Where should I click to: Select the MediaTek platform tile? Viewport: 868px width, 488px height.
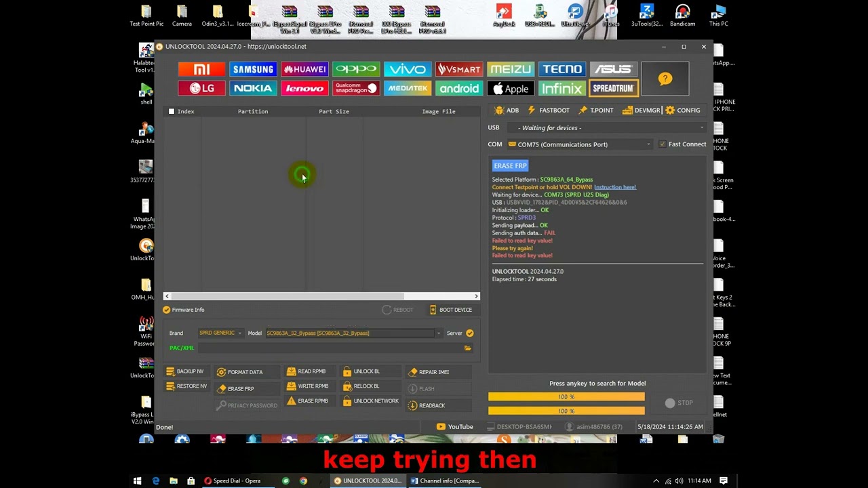(x=408, y=88)
